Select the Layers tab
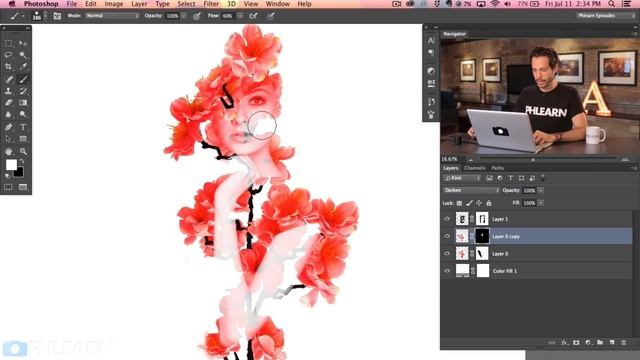This screenshot has height=360, width=640. (451, 168)
